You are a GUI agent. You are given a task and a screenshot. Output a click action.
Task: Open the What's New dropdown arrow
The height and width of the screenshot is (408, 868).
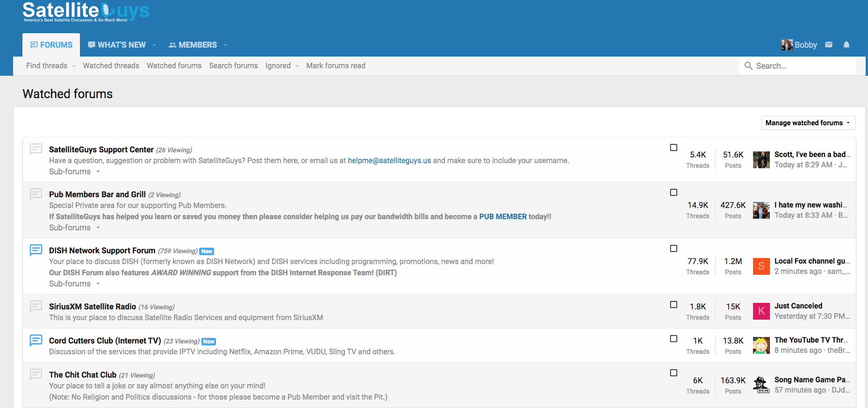click(154, 45)
